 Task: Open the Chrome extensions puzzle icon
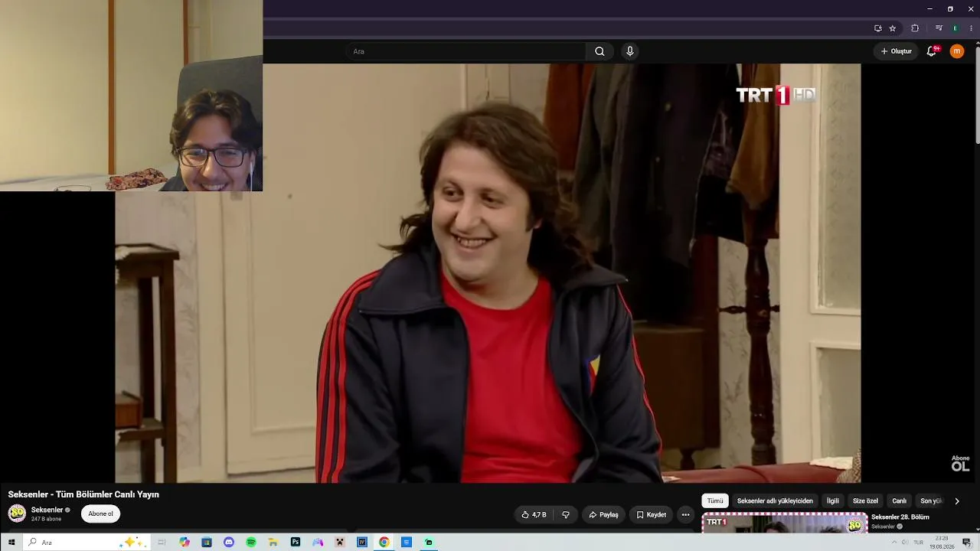coord(915,28)
